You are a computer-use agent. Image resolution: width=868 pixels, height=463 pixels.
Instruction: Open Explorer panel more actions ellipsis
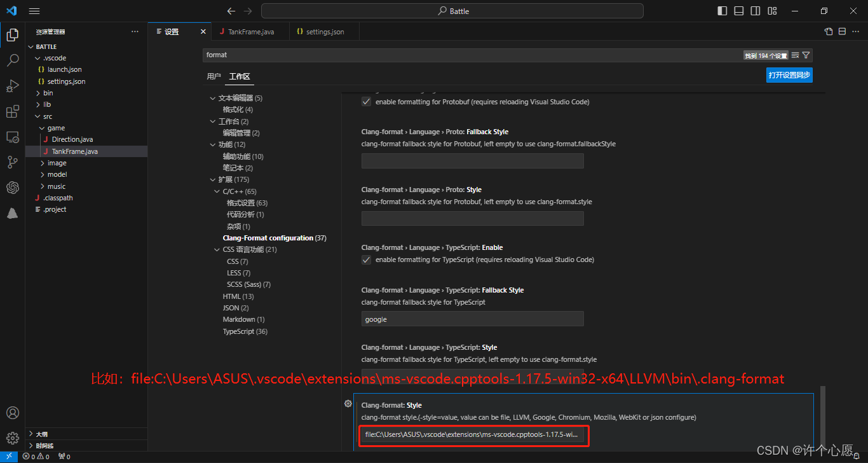click(x=135, y=31)
